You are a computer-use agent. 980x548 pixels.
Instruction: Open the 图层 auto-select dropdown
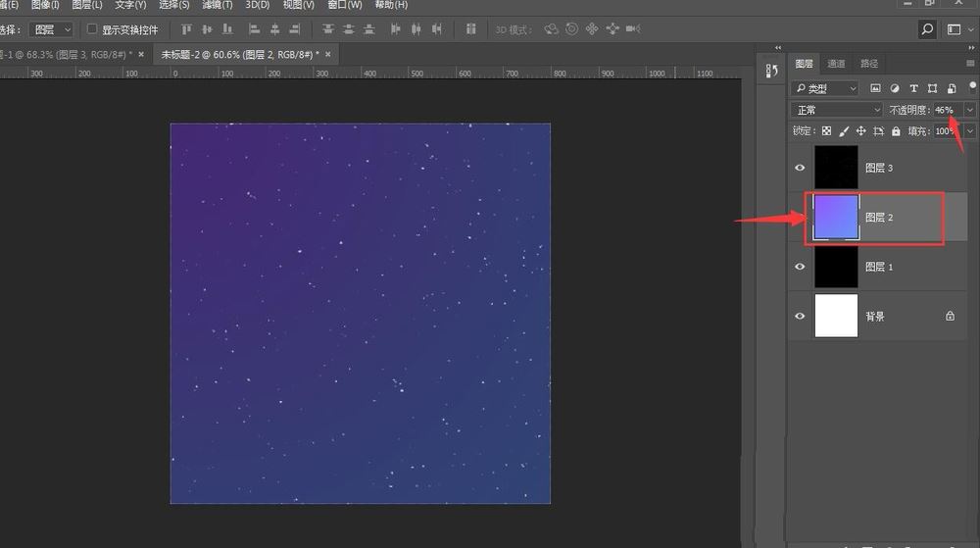tap(51, 29)
